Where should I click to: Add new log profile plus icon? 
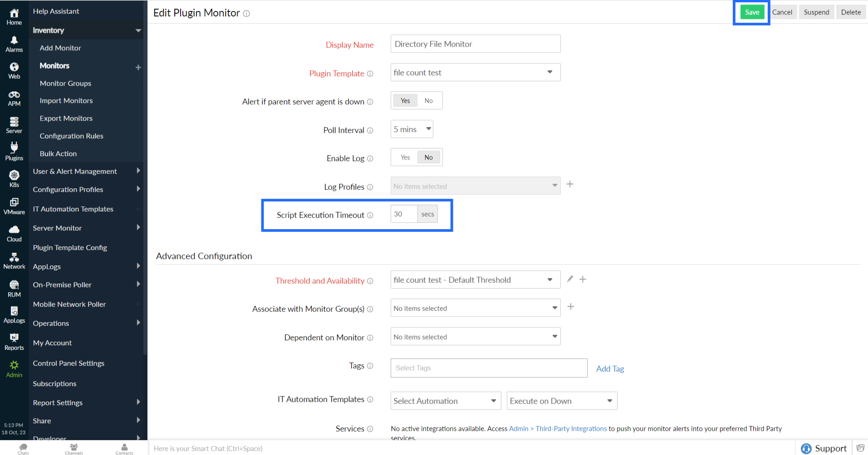click(570, 184)
